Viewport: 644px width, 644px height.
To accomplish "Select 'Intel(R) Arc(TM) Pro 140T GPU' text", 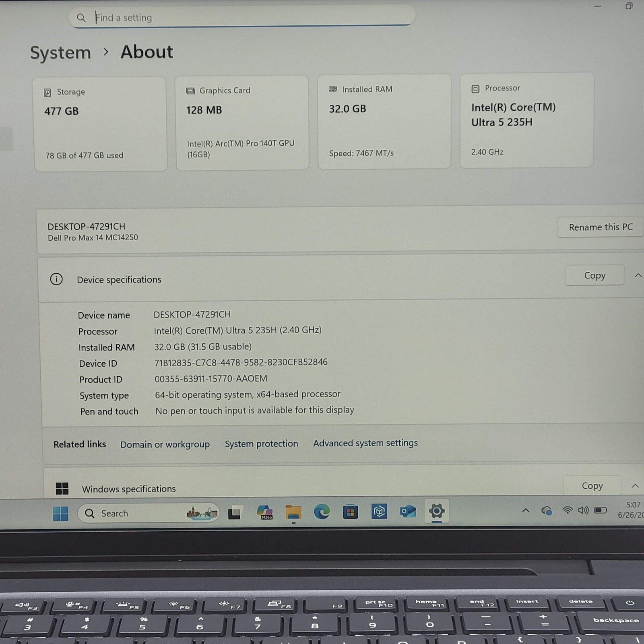I will (241, 143).
